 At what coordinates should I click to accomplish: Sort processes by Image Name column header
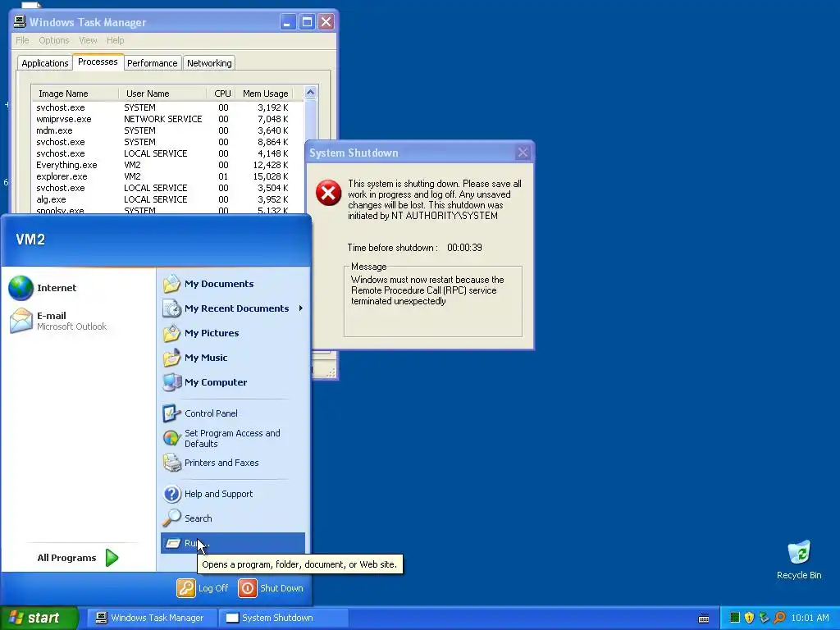pyautogui.click(x=75, y=94)
